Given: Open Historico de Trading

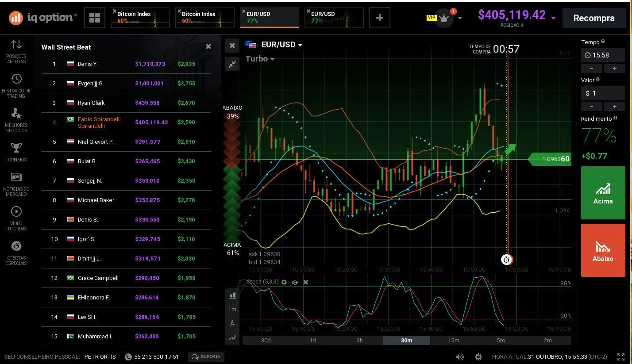Looking at the screenshot, I should coord(16,85).
